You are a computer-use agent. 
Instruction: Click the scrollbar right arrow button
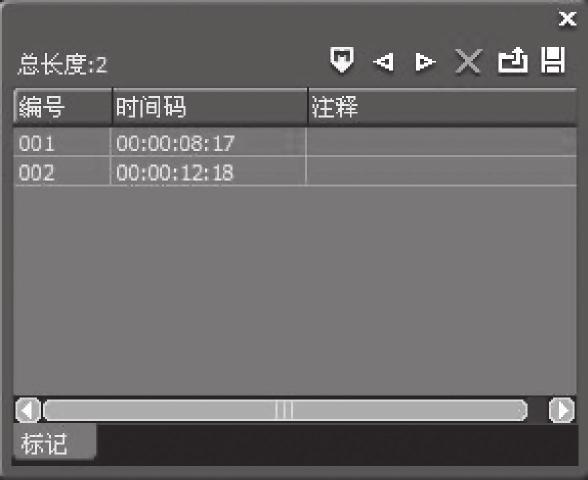pyautogui.click(x=561, y=410)
